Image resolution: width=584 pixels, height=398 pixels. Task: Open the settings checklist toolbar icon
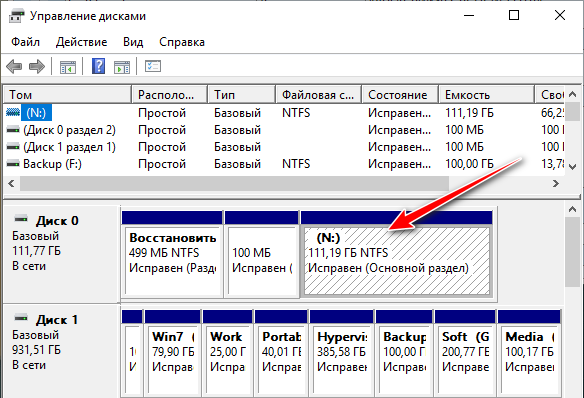153,66
